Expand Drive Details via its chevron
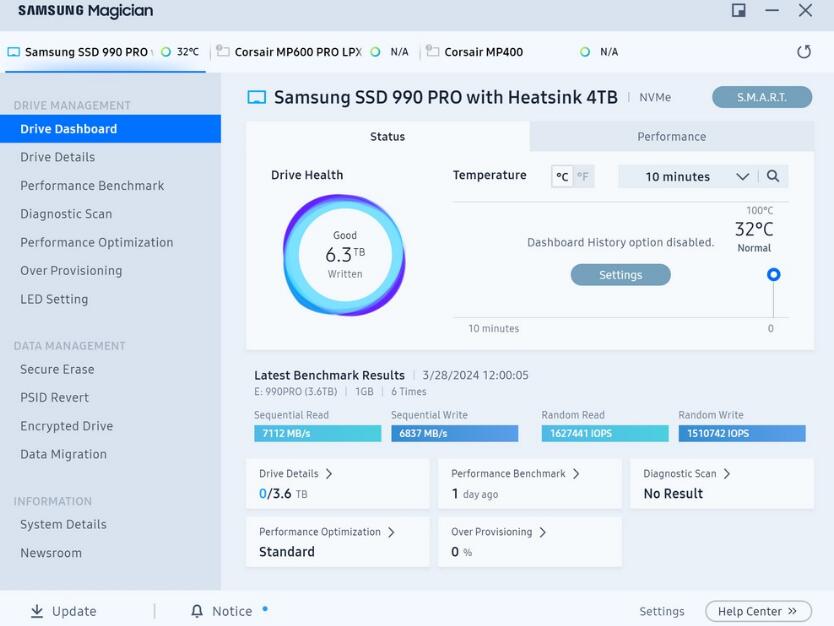834x626 pixels. click(331, 473)
